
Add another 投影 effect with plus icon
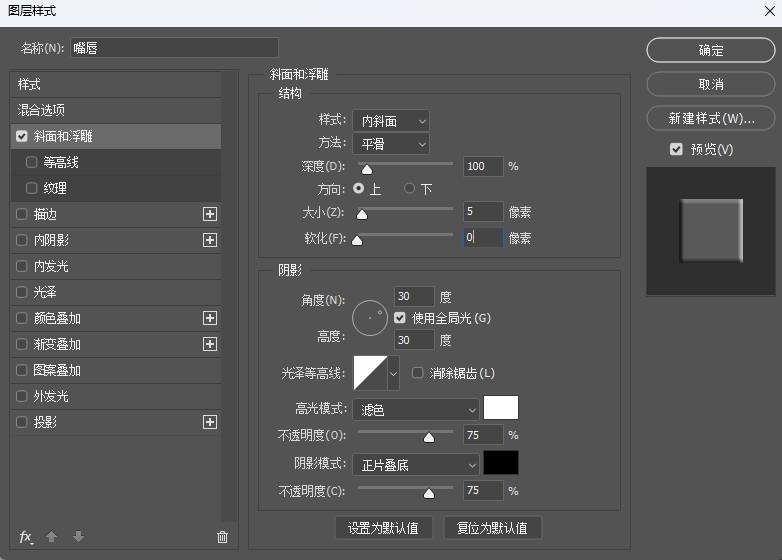[x=210, y=422]
